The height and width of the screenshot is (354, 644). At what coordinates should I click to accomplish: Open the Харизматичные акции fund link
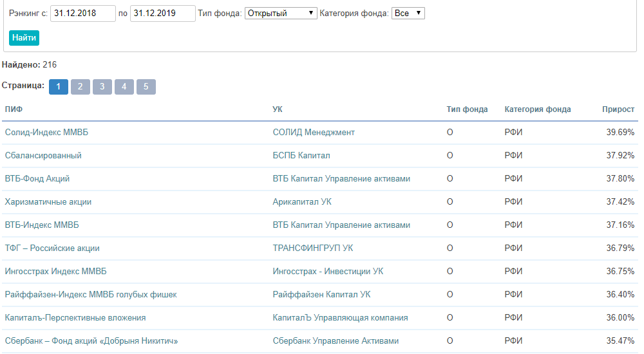(48, 201)
